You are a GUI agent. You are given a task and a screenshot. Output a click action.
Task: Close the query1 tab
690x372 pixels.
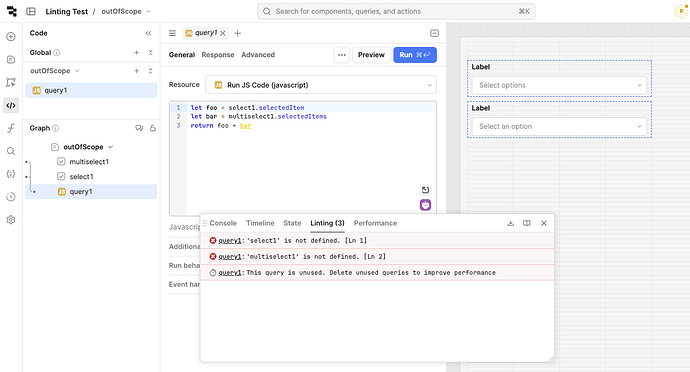[223, 33]
